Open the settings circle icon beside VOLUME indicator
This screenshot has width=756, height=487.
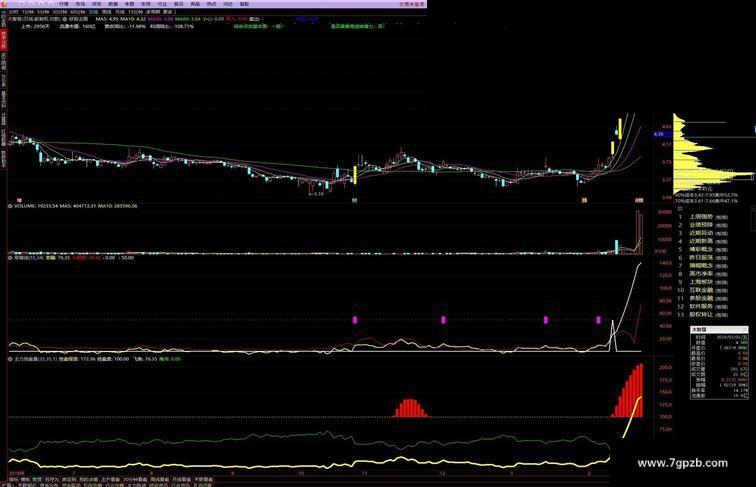pos(10,206)
